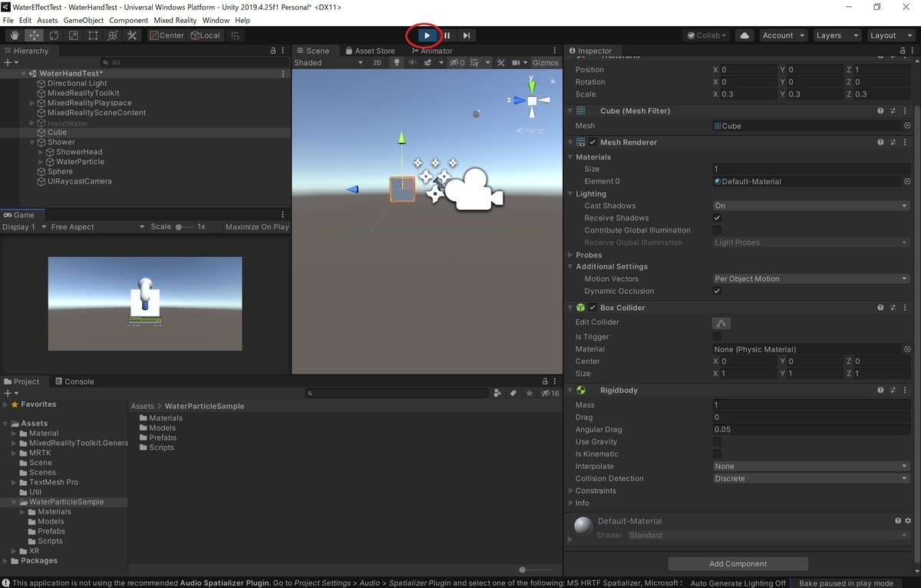
Task: Enable Is Trigger checkbox
Action: [717, 337]
